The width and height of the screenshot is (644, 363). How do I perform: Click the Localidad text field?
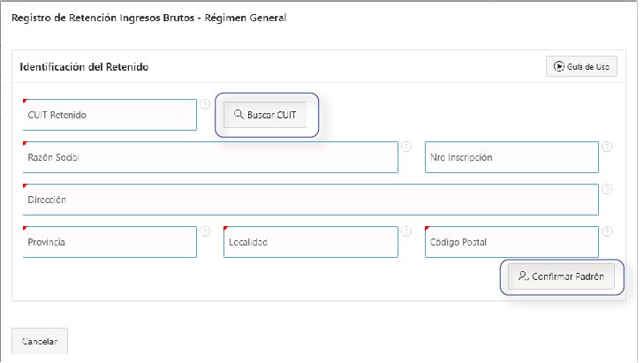pyautogui.click(x=309, y=242)
